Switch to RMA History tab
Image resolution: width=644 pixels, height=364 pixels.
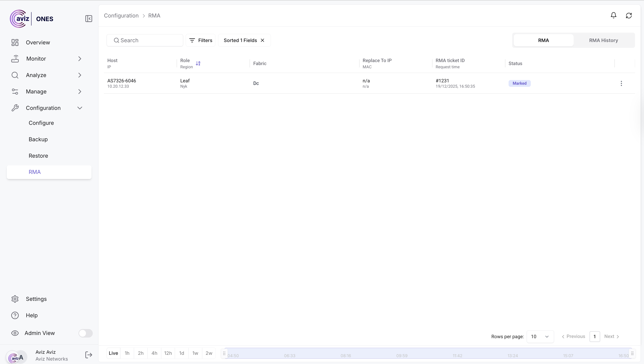pyautogui.click(x=603, y=40)
